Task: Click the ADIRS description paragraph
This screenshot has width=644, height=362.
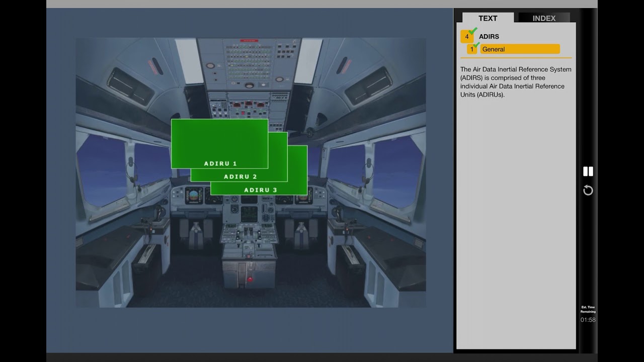Action: point(516,82)
